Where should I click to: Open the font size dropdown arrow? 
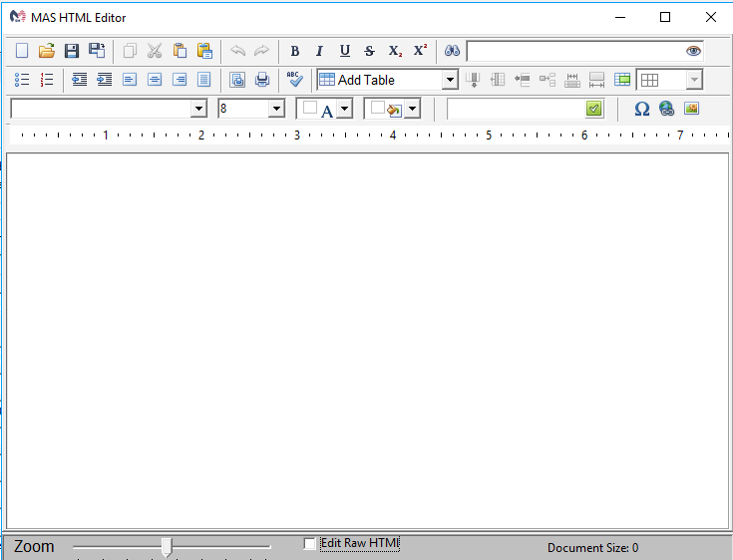[x=277, y=109]
